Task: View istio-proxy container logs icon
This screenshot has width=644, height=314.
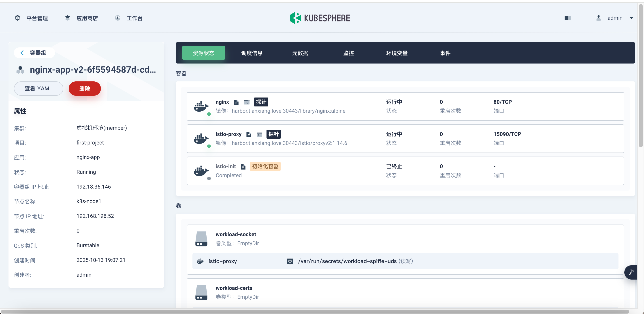Action: pos(249,134)
